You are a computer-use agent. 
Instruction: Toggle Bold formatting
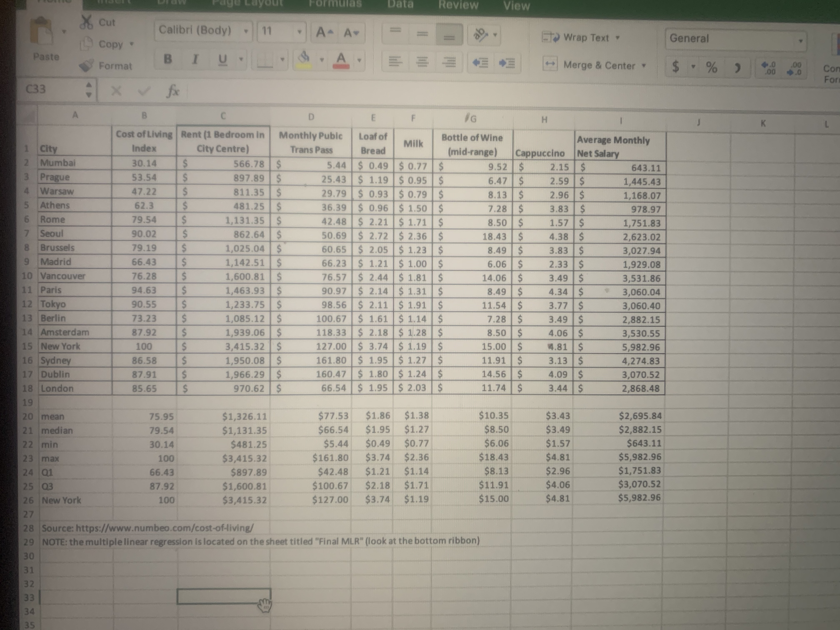coord(167,59)
